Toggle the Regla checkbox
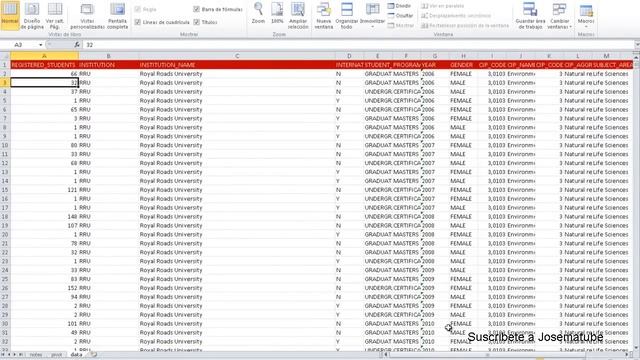 pos(138,9)
